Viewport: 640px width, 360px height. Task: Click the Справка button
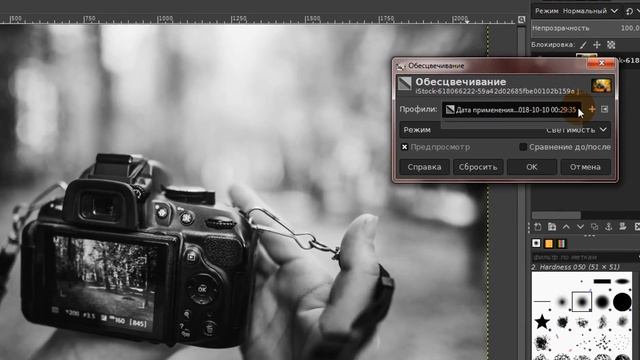[424, 167]
